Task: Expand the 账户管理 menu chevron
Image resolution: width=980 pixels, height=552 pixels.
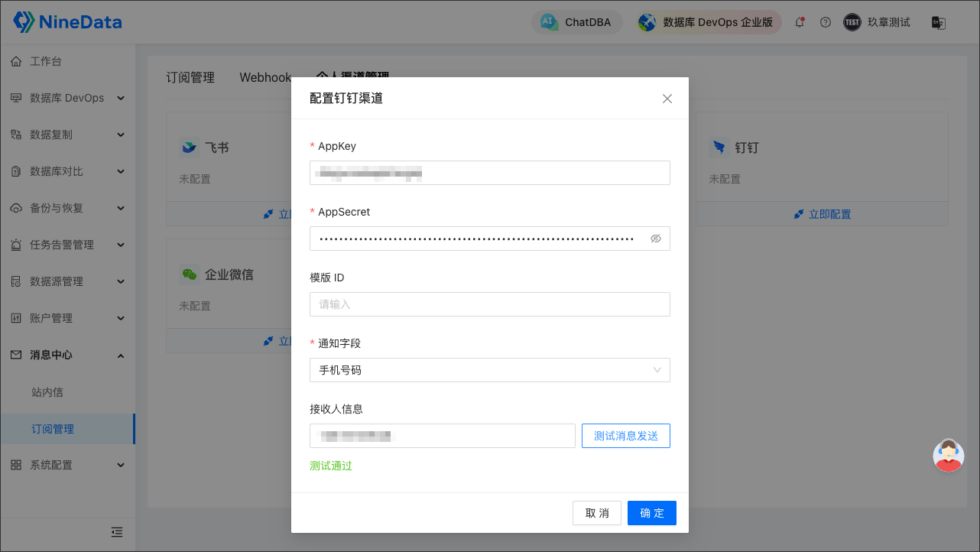Action: pyautogui.click(x=120, y=318)
